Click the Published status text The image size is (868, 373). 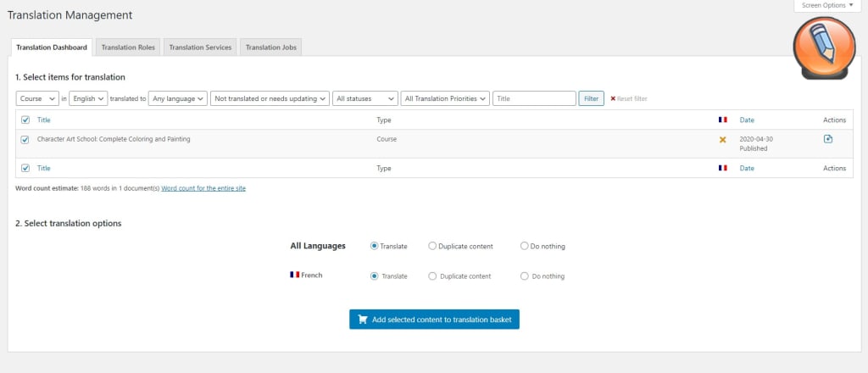[x=754, y=148]
